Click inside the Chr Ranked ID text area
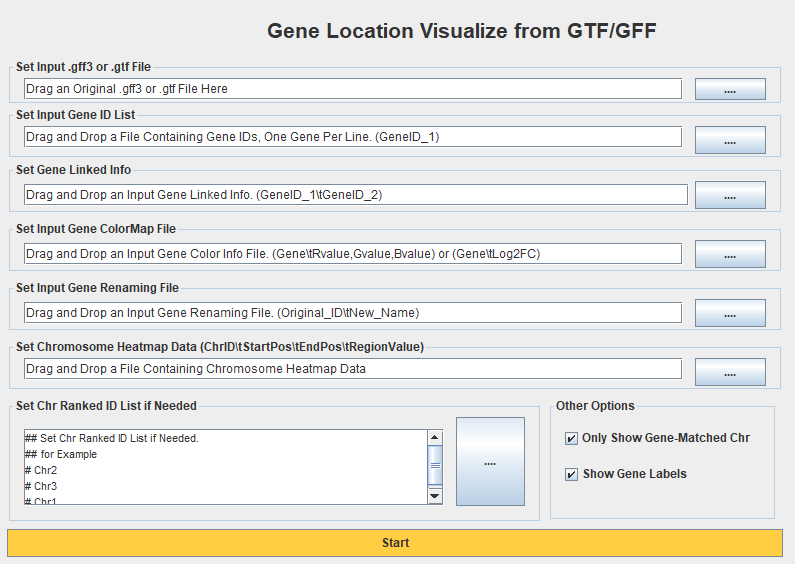795x564 pixels. coord(225,467)
